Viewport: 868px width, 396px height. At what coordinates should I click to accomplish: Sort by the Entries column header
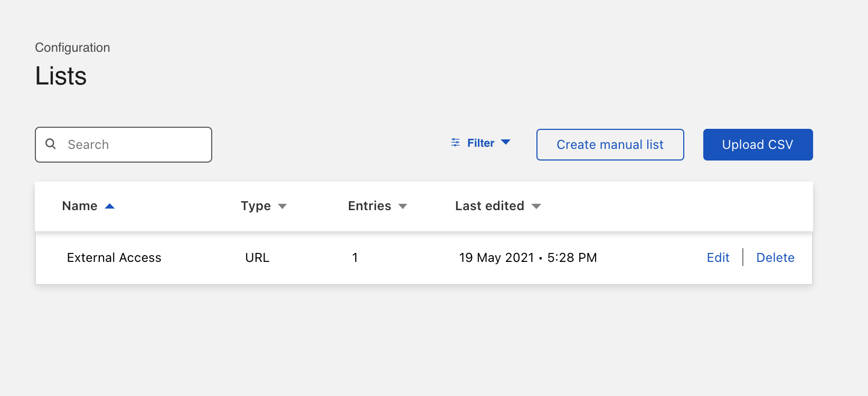(x=369, y=206)
